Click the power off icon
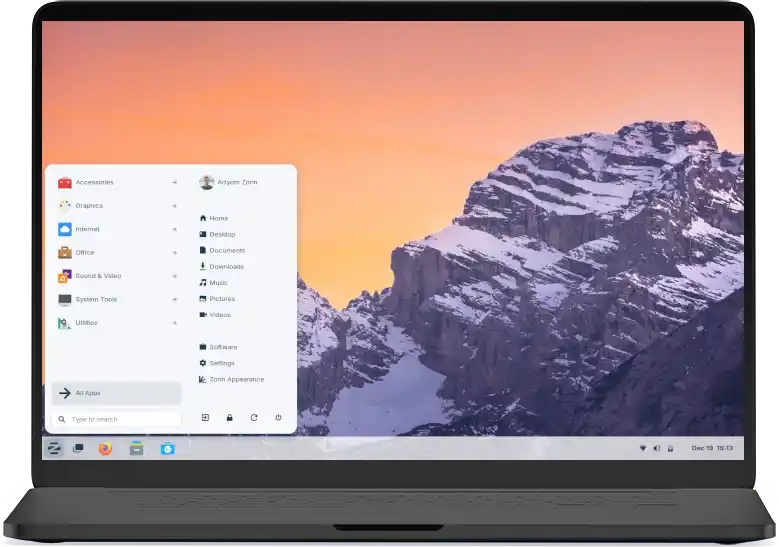 tap(278, 417)
